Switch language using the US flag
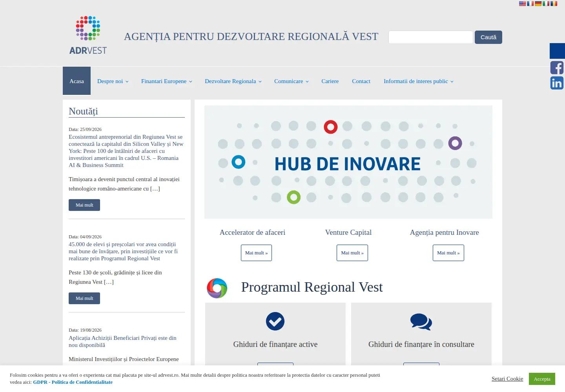Viewport: 565px width, 392px height. pos(522,4)
